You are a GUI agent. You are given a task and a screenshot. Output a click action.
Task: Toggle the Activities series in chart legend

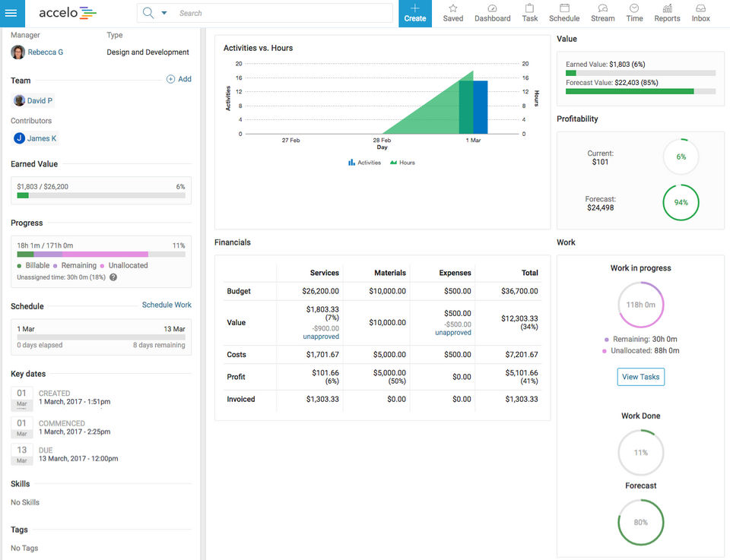point(365,163)
